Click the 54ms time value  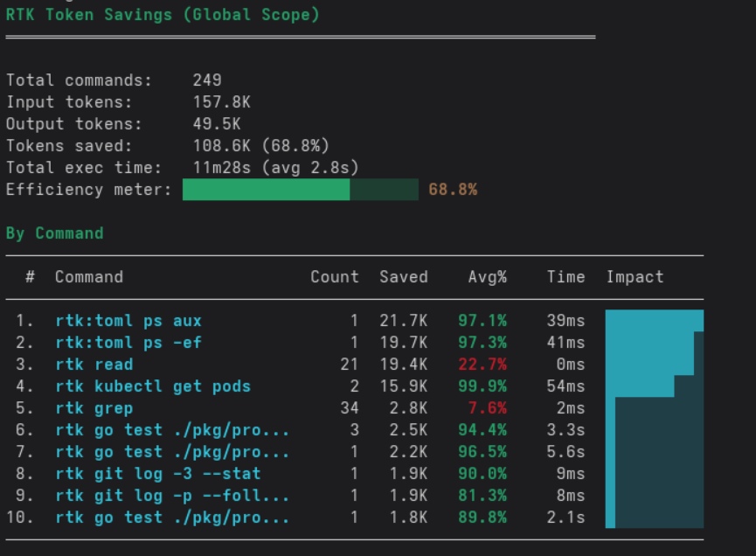click(x=566, y=386)
